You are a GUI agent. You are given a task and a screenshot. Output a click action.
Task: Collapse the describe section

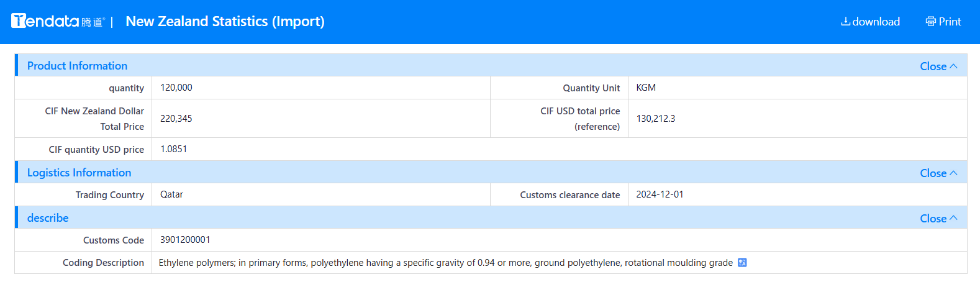[x=938, y=219]
